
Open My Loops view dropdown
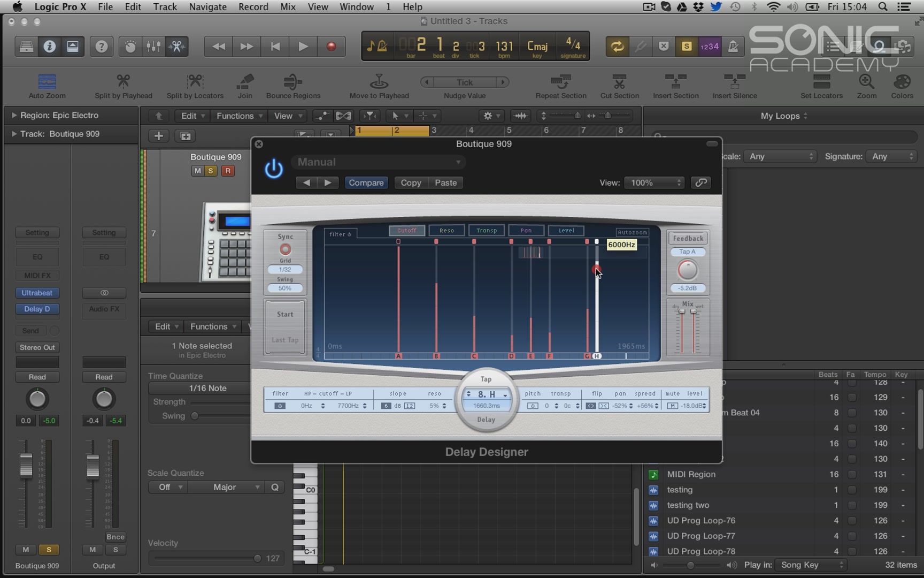point(784,116)
